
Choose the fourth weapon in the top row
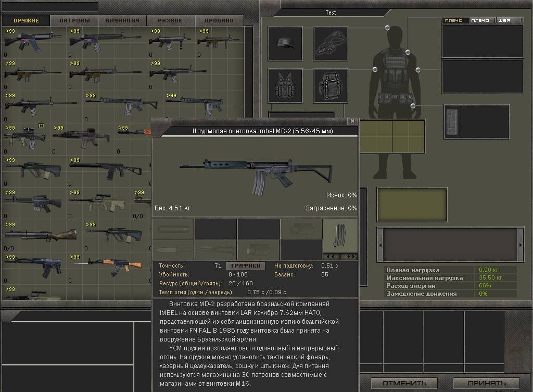click(x=218, y=42)
